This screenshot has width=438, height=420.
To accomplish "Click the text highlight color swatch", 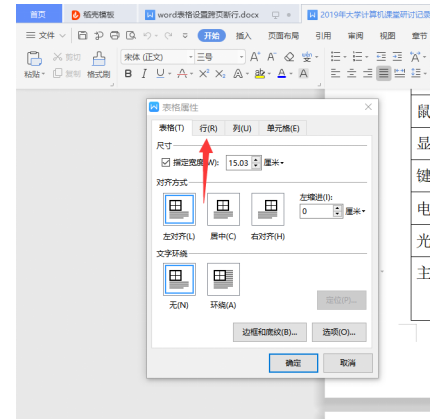I will (260, 73).
